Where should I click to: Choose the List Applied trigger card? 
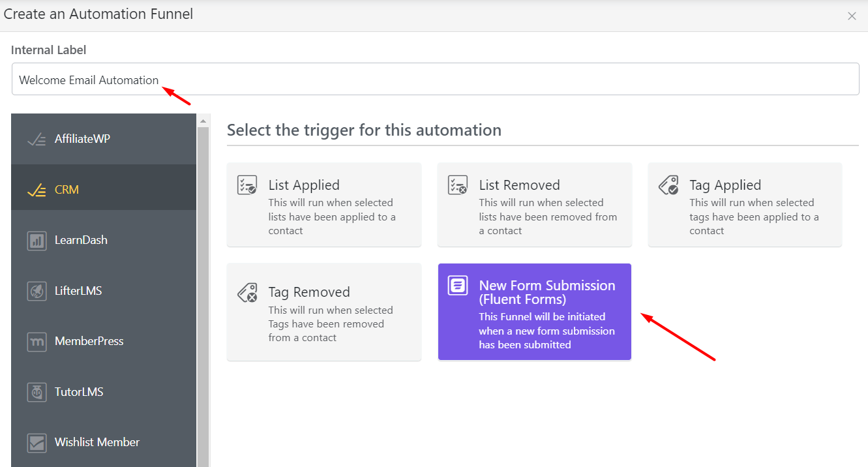click(x=324, y=205)
